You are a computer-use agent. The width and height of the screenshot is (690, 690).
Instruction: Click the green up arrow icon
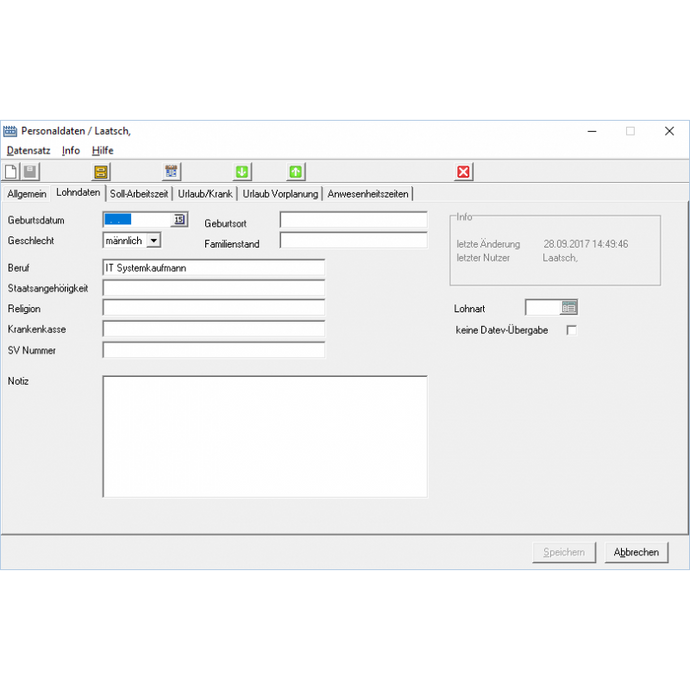tap(295, 172)
